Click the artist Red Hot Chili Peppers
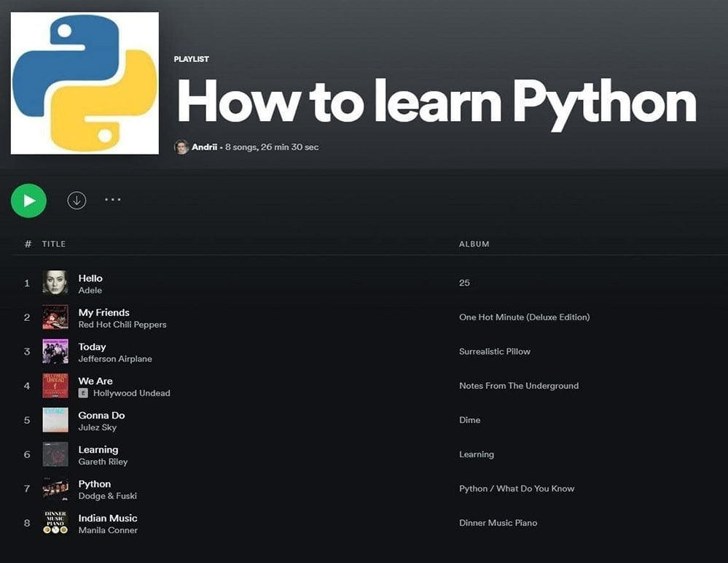 (122, 325)
